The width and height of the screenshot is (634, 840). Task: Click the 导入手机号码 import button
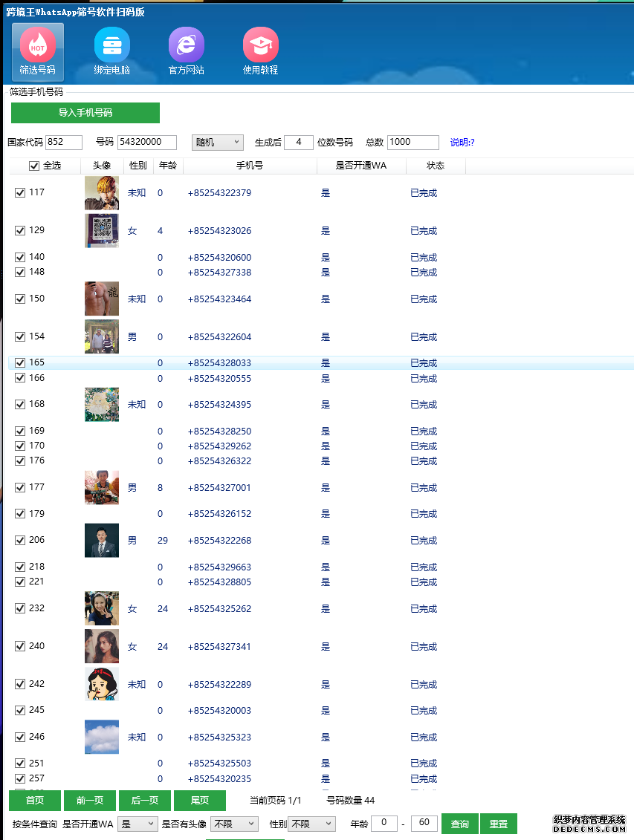pyautogui.click(x=85, y=113)
